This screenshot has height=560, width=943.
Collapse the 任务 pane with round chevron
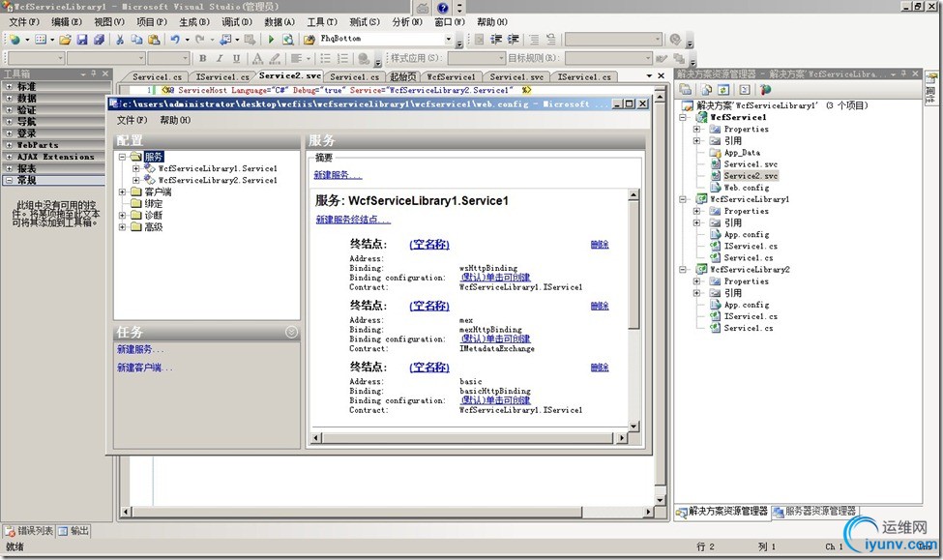(291, 332)
